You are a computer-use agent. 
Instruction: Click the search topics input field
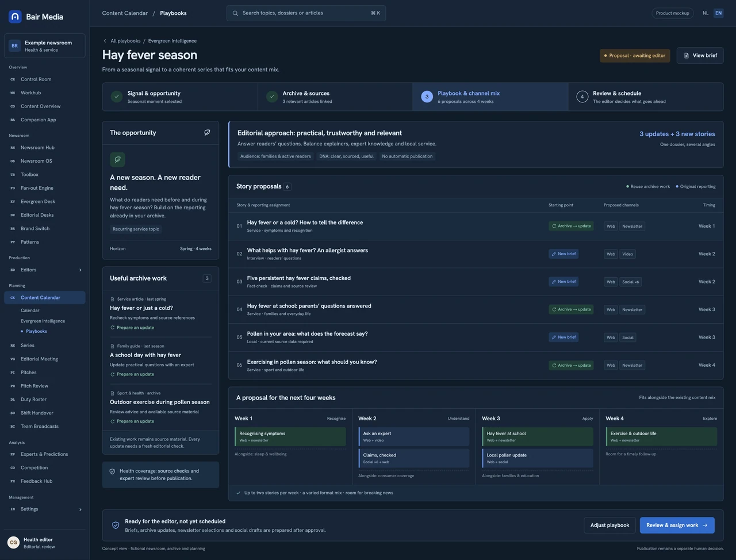coord(306,13)
